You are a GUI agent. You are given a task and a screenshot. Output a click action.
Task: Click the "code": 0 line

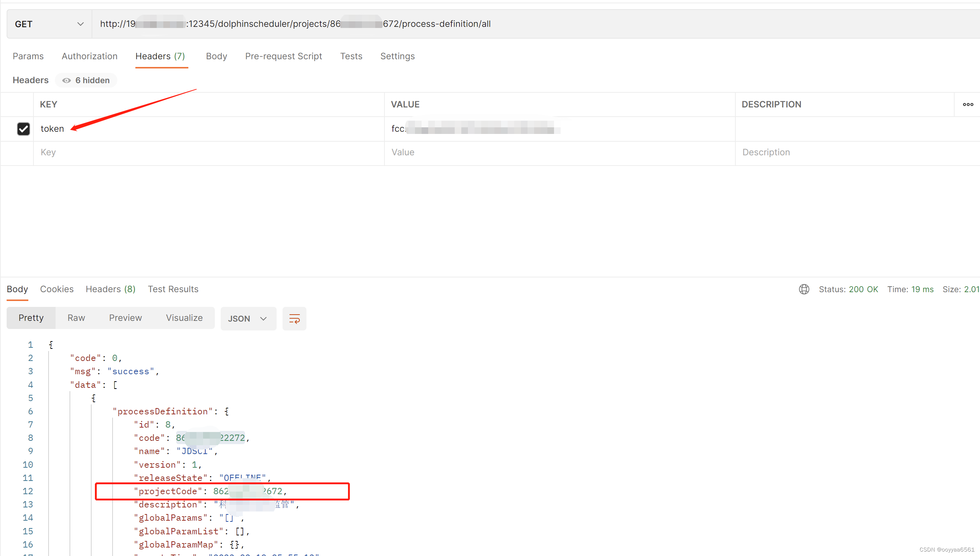click(96, 358)
